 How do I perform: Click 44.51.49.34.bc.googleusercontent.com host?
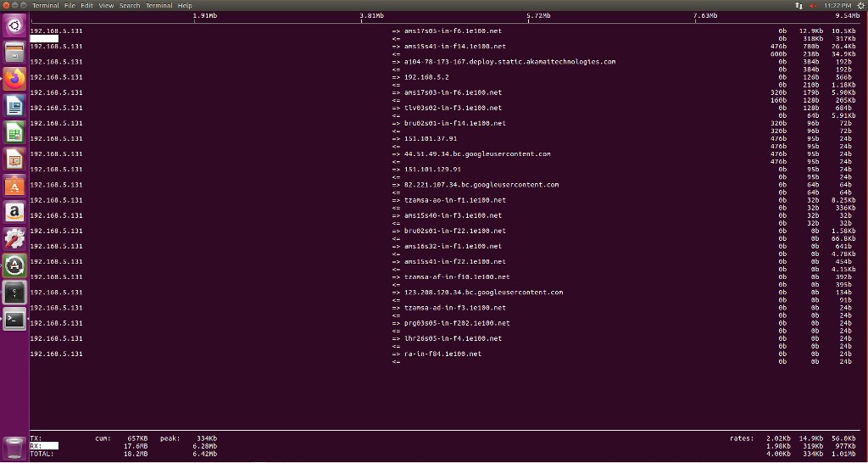tap(477, 154)
